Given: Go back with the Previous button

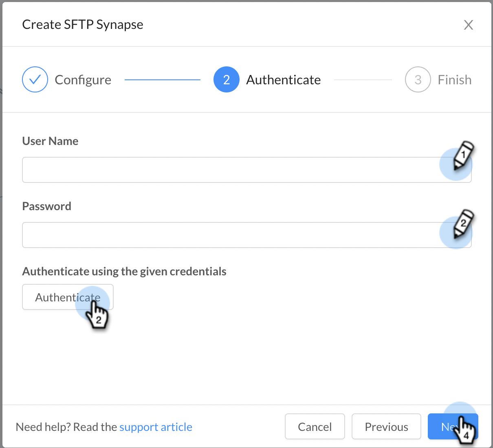Looking at the screenshot, I should pos(386,426).
